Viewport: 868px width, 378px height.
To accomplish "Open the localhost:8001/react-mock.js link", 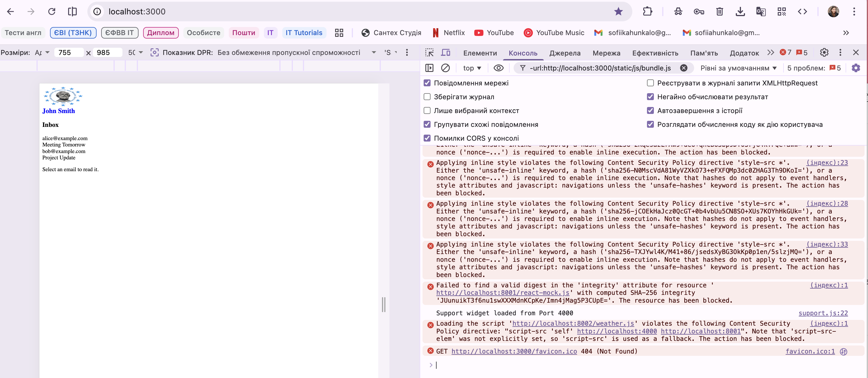I will coord(502,293).
